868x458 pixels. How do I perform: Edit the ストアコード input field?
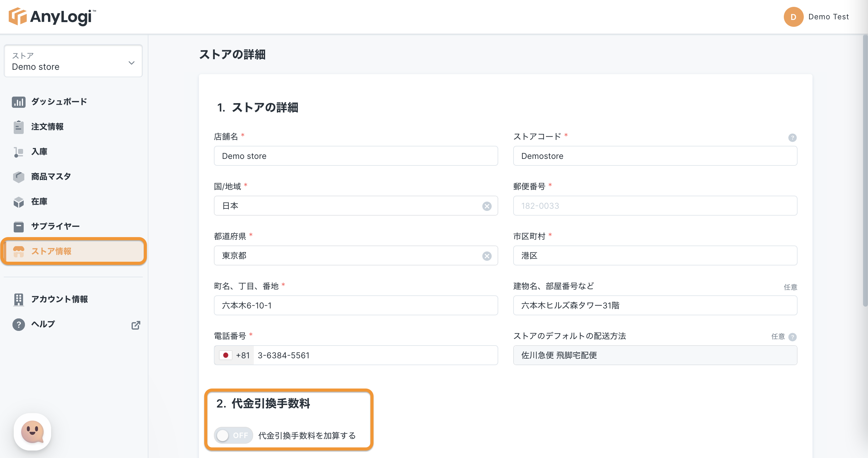[x=655, y=156]
